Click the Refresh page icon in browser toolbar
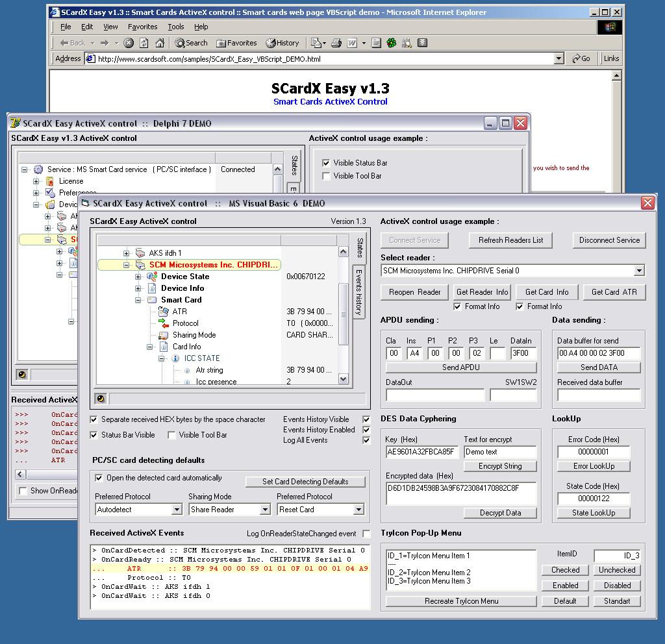This screenshot has height=644, width=665. pyautogui.click(x=144, y=43)
